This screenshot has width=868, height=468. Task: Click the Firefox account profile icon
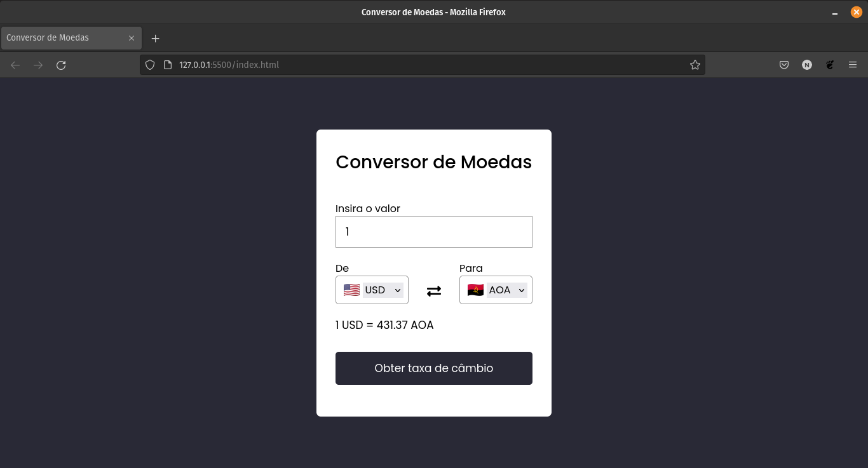pyautogui.click(x=807, y=64)
